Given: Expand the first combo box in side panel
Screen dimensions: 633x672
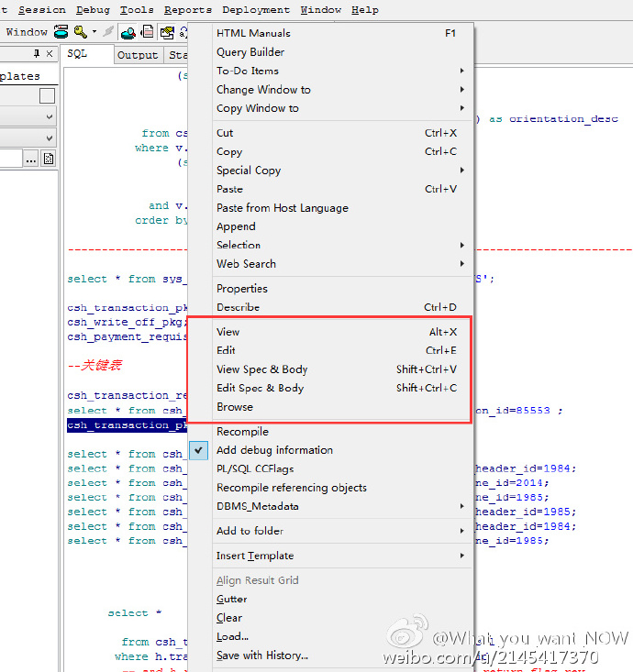Looking at the screenshot, I should pos(50,116).
